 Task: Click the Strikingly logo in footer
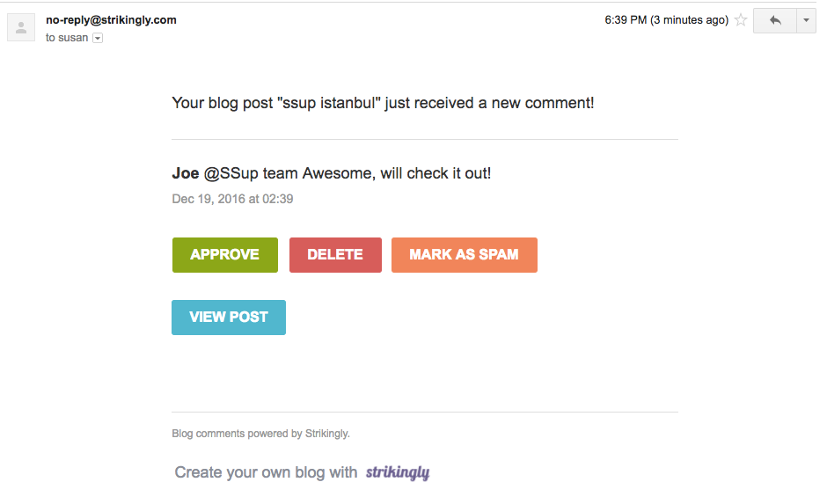click(x=398, y=472)
